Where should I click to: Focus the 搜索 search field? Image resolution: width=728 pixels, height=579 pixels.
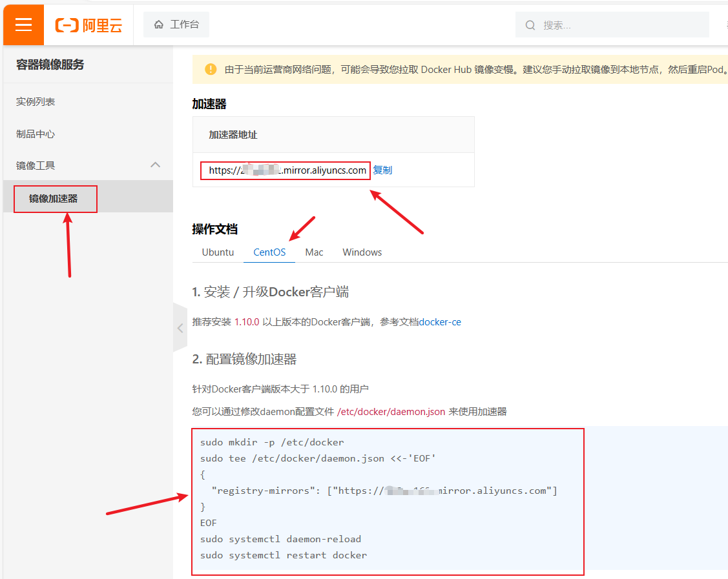[612, 25]
